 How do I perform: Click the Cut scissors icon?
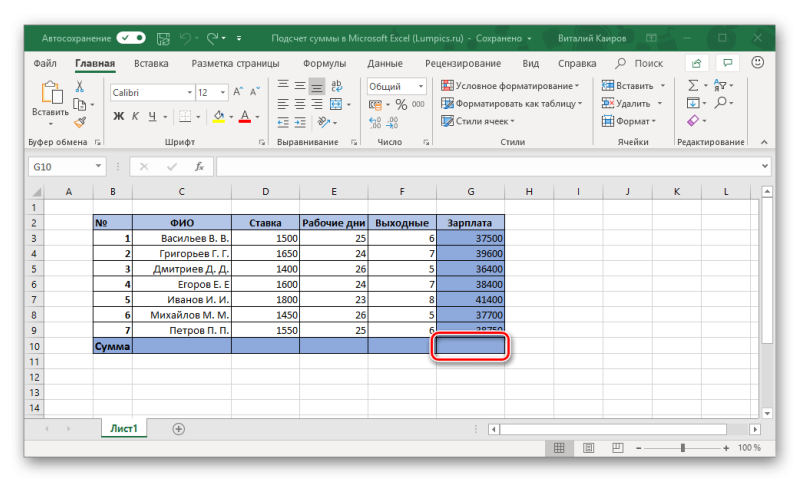coord(80,86)
